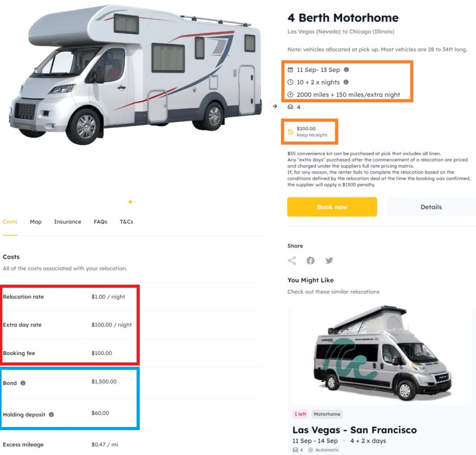
Task: Click the Details button
Action: 431,207
